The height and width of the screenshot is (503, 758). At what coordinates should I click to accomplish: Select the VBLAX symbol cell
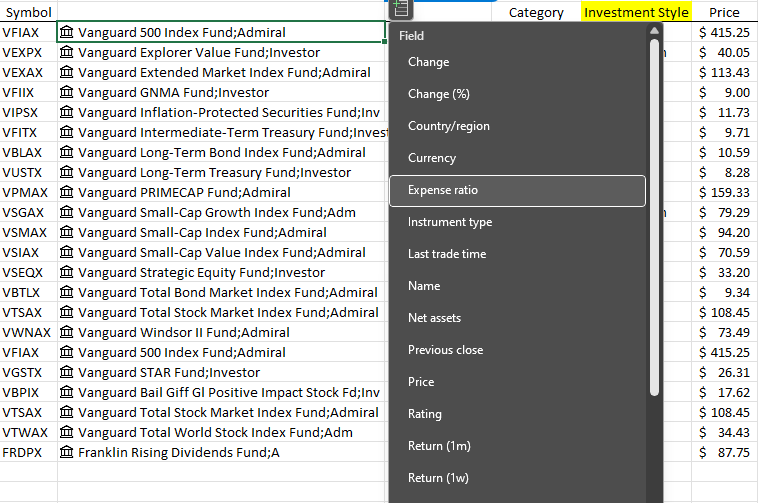pos(29,152)
